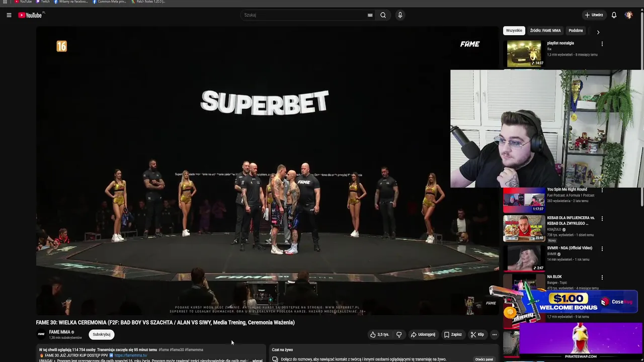
Task: Show more filter chips with right arrow
Action: tap(598, 32)
